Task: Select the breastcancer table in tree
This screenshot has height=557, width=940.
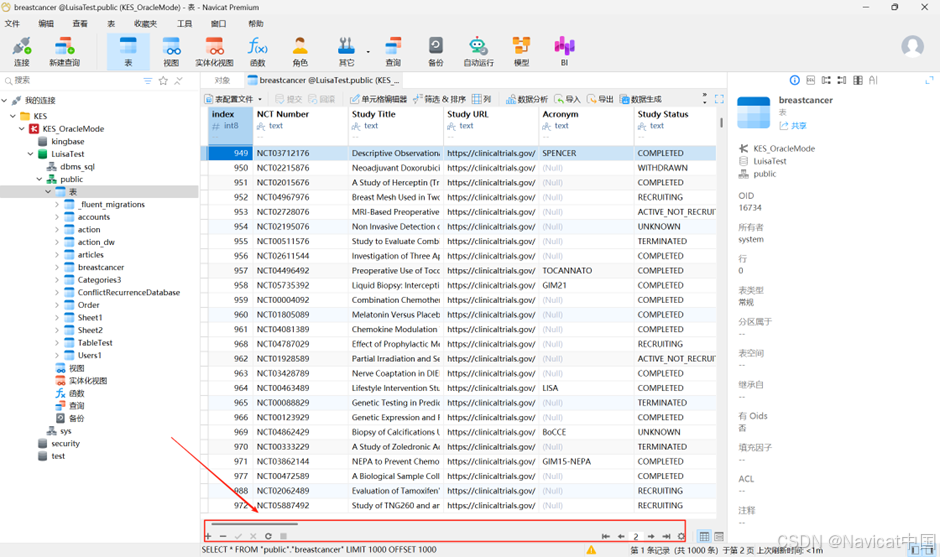Action: pos(101,267)
